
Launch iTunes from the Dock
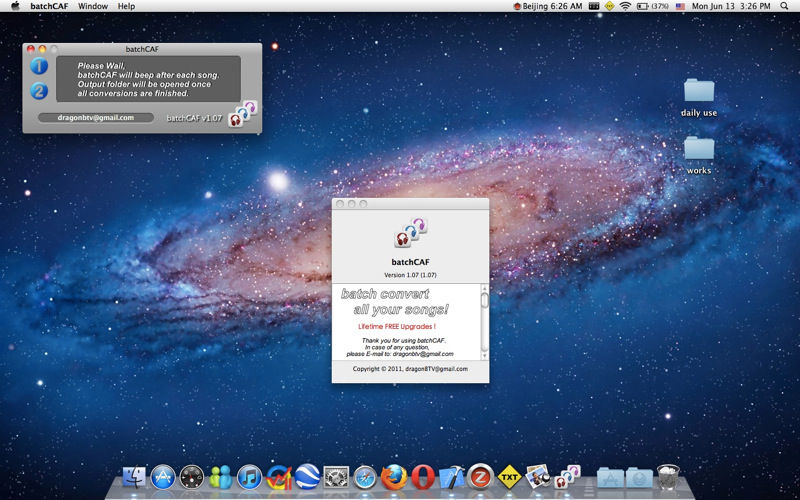(249, 478)
